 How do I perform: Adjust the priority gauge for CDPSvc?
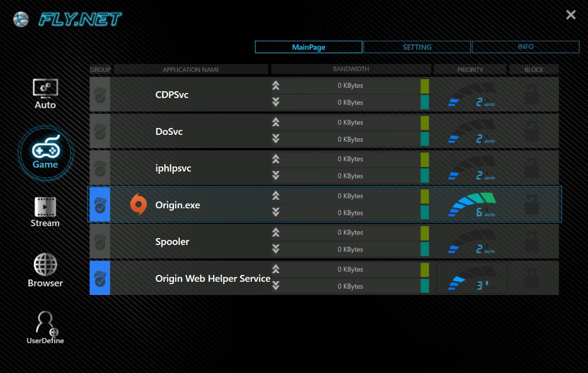tap(472, 95)
